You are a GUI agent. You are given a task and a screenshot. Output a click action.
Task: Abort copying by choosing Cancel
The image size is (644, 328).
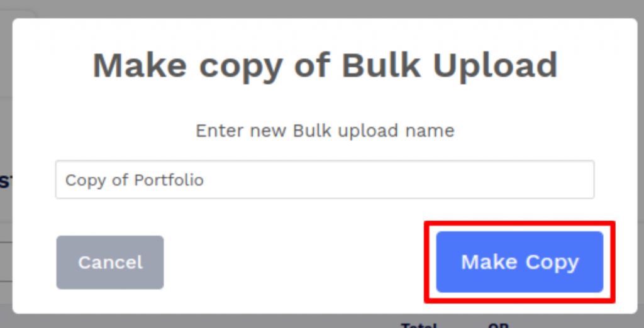(x=110, y=262)
